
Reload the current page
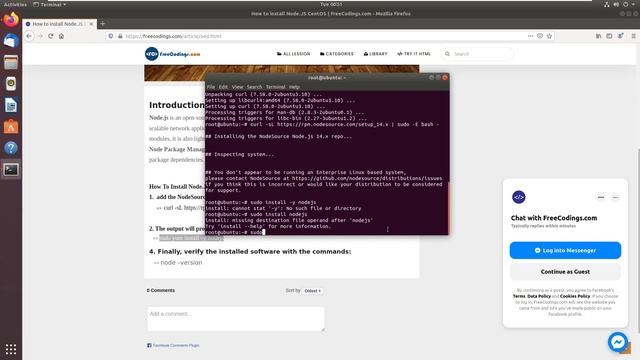(51, 36)
